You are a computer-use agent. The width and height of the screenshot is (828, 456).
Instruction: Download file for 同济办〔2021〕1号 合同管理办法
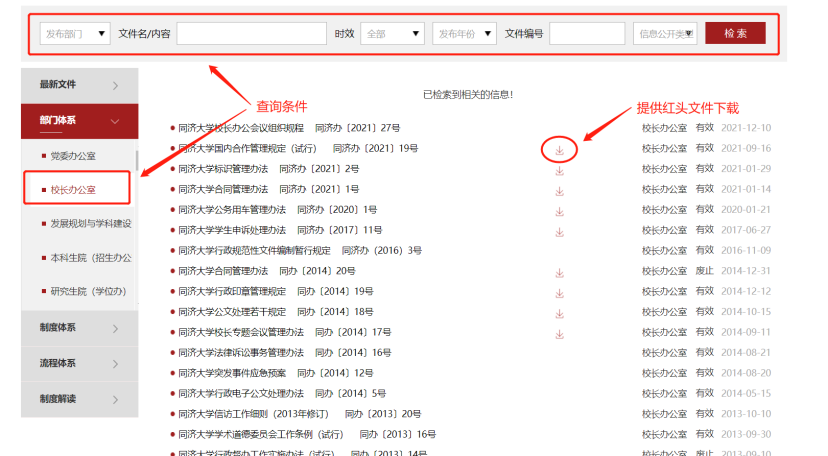tap(559, 192)
